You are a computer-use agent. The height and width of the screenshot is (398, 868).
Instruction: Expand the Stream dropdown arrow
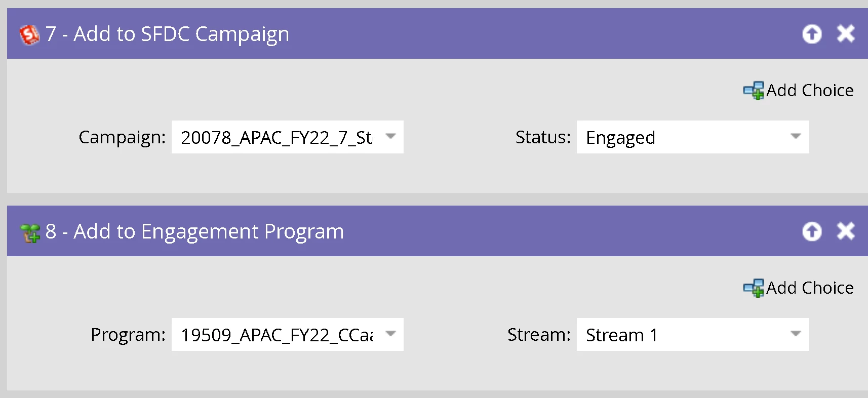pos(796,334)
